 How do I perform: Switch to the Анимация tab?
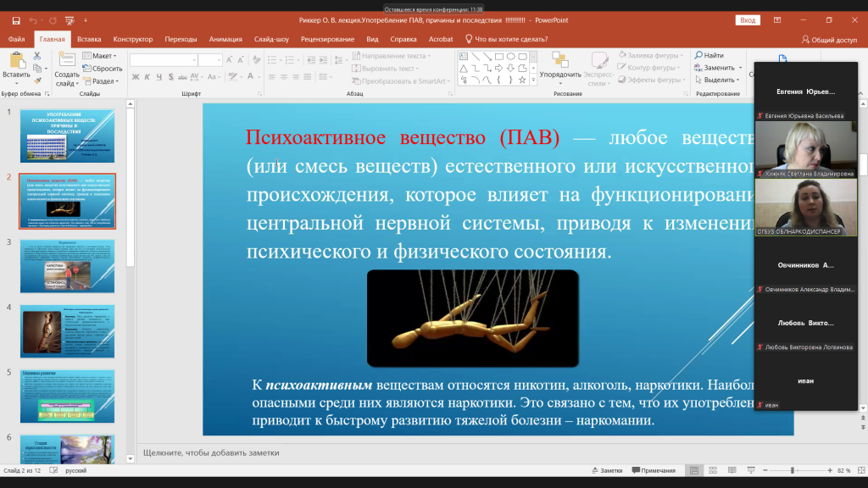pos(225,39)
